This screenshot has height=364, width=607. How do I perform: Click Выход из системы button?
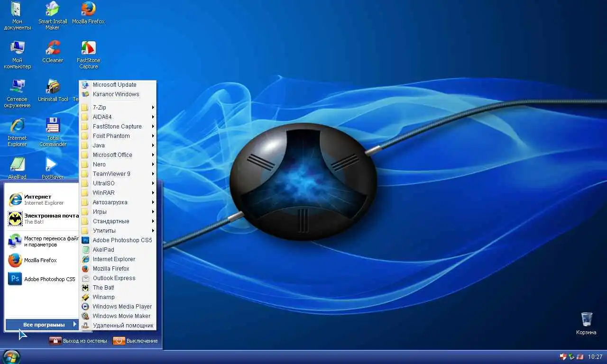[79, 341]
